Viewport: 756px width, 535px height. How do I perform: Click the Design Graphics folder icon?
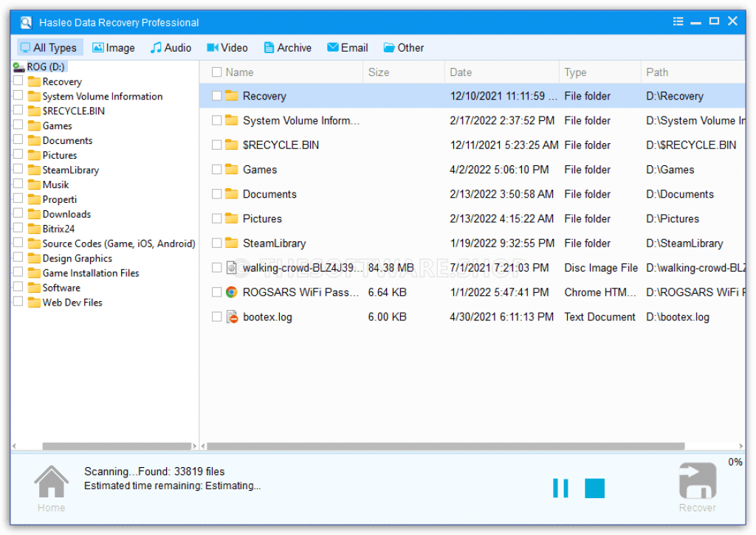34,258
